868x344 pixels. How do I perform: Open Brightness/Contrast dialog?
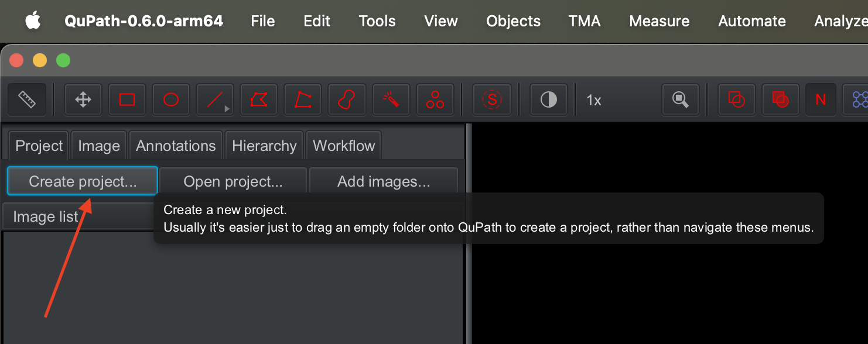point(549,100)
